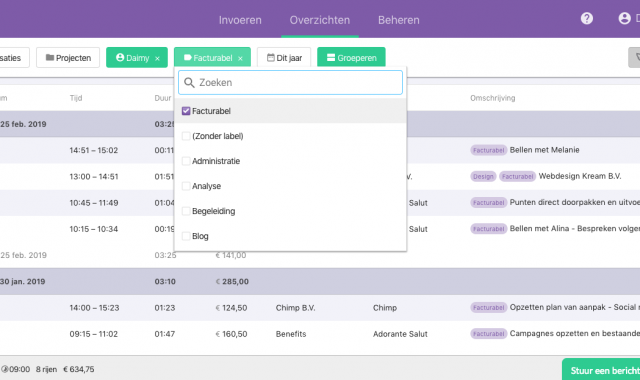
Task: Open the Projecten filter dropdown
Action: point(68,58)
